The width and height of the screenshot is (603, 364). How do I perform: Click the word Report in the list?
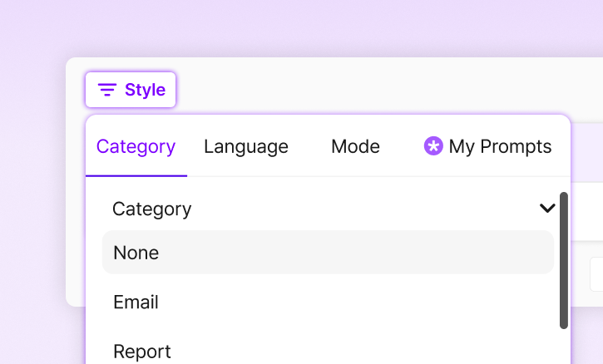pyautogui.click(x=142, y=352)
